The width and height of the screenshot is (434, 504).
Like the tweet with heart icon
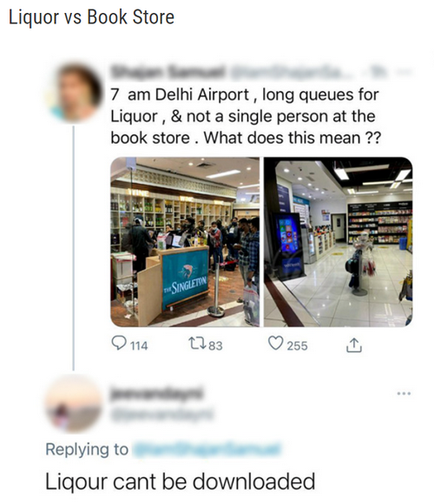coord(275,343)
